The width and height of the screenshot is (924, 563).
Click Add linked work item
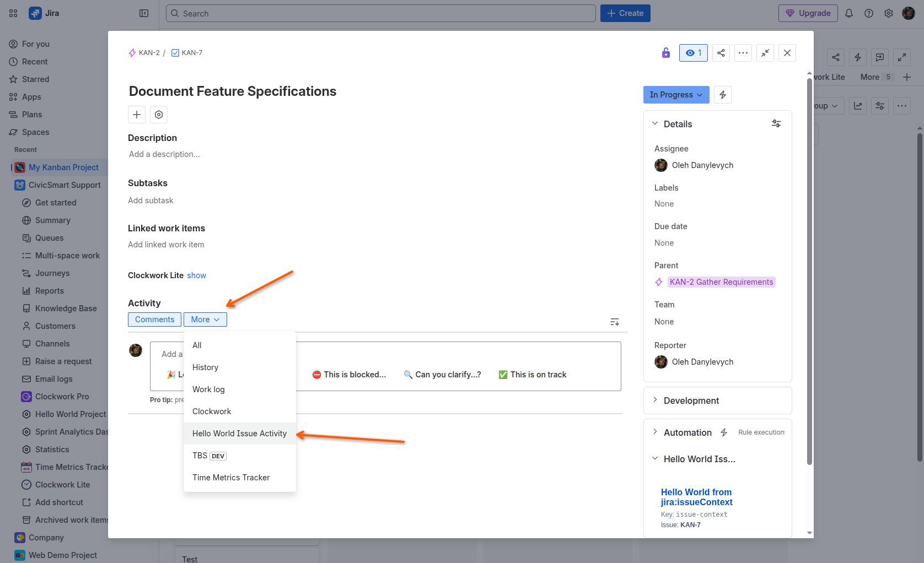pos(166,245)
